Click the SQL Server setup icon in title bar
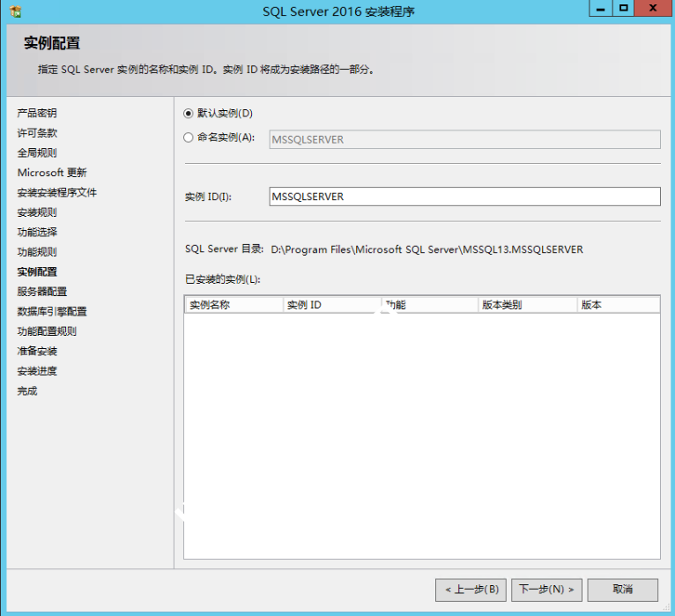This screenshot has width=675, height=616. 16,11
